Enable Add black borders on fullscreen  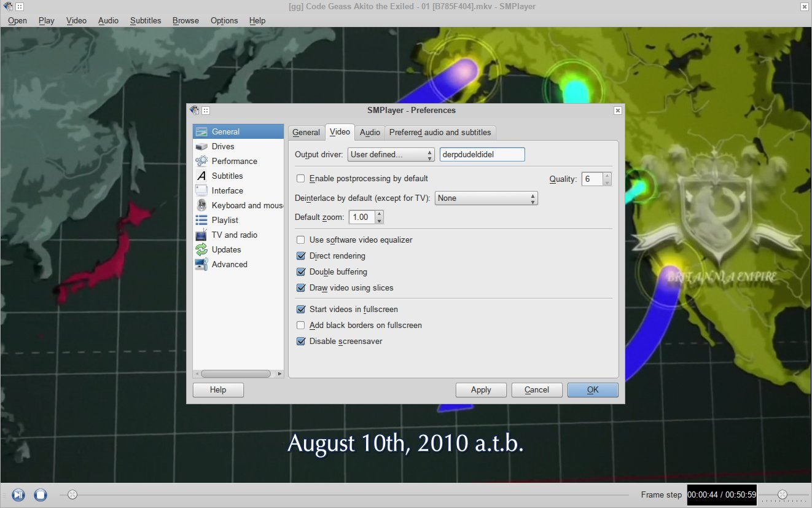click(301, 326)
